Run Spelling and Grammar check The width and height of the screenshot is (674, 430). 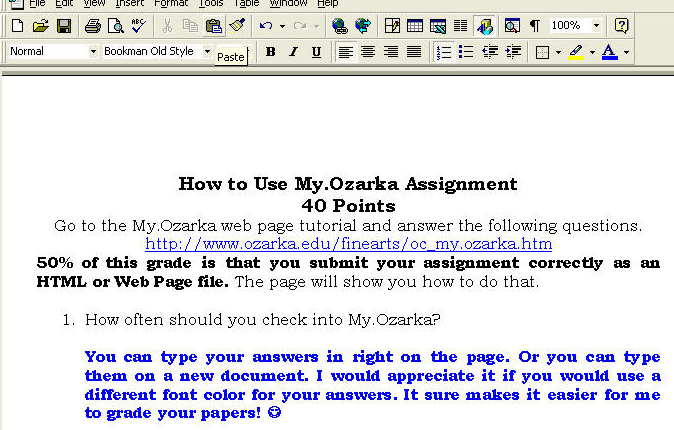(x=138, y=26)
